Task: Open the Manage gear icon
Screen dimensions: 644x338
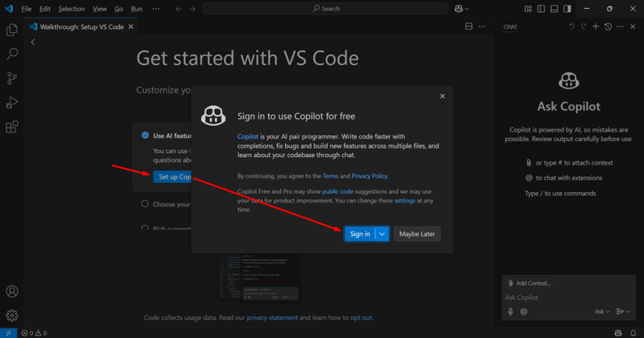Action: 12,315
